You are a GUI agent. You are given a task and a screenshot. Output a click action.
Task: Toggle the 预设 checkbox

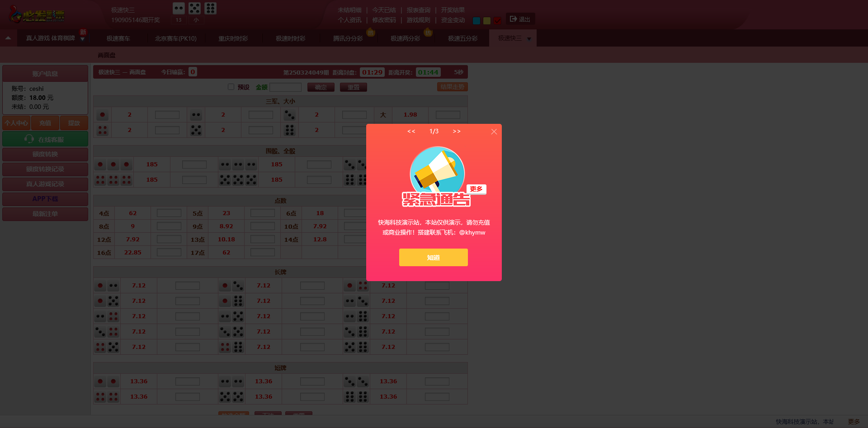click(231, 87)
